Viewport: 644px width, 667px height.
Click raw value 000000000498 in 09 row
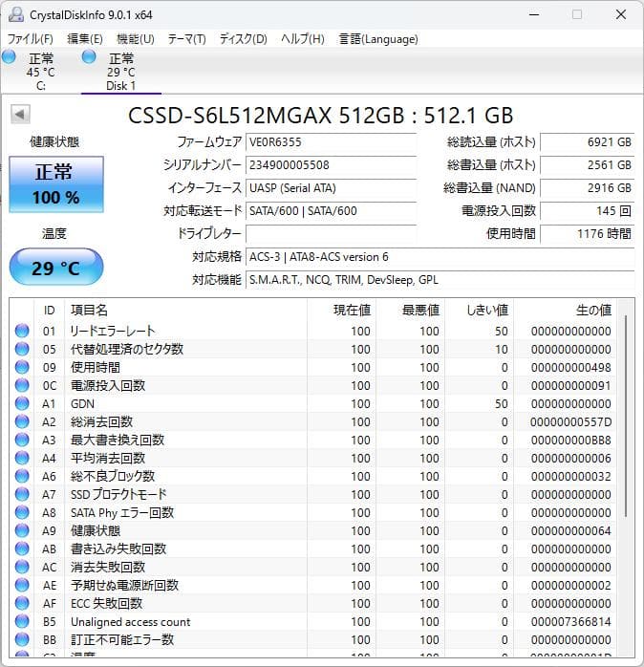click(x=570, y=367)
